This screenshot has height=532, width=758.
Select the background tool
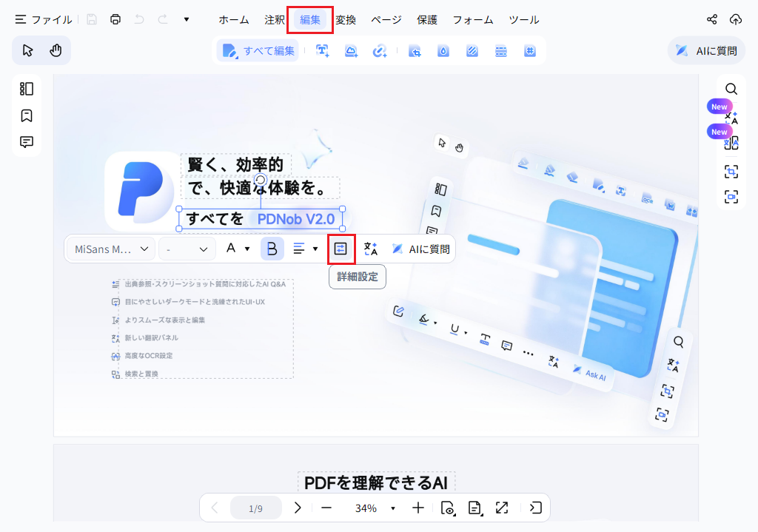[472, 51]
